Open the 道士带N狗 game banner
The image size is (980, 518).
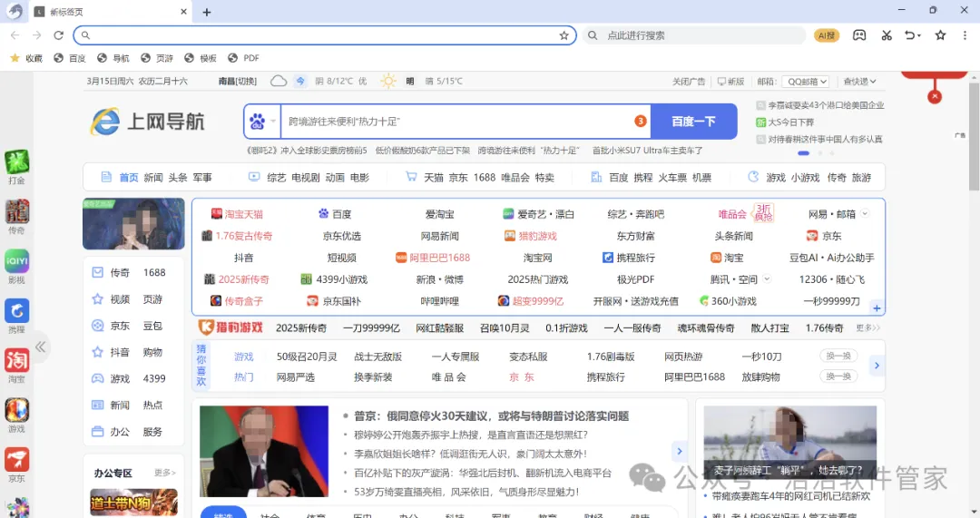click(133, 502)
